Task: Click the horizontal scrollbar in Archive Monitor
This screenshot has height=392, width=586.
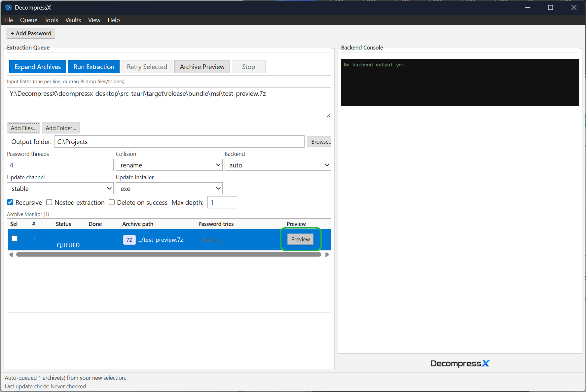Action: pyautogui.click(x=168, y=255)
